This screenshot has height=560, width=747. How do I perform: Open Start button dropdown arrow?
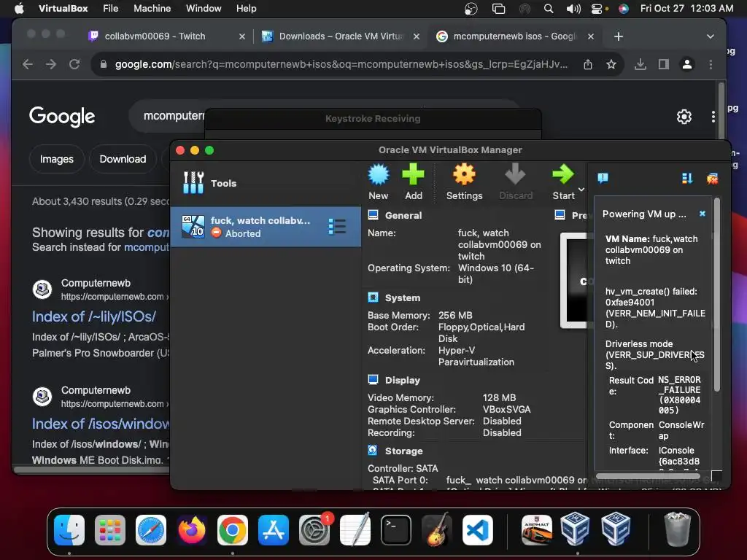[x=581, y=189]
